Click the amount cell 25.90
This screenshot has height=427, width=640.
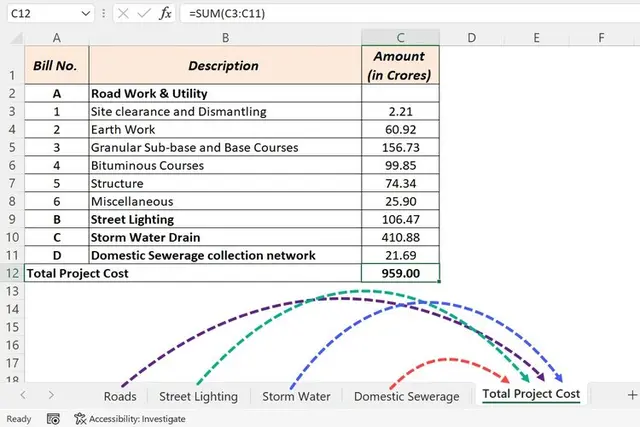point(400,201)
